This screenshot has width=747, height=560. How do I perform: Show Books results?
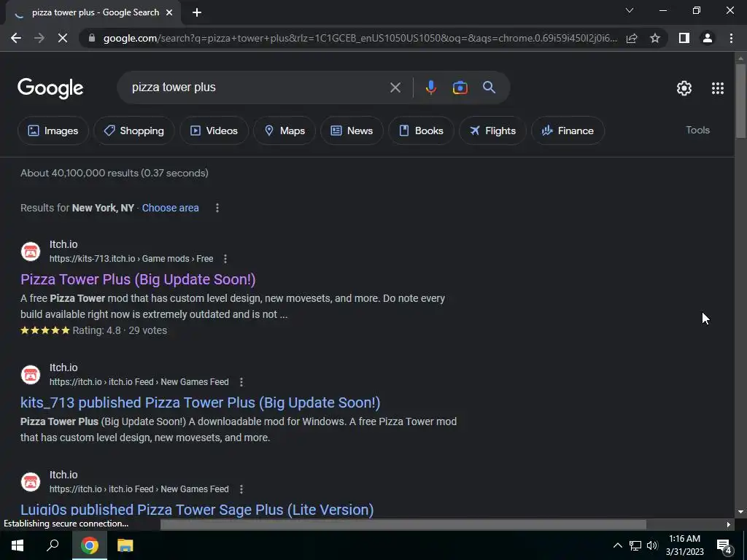coord(421,131)
